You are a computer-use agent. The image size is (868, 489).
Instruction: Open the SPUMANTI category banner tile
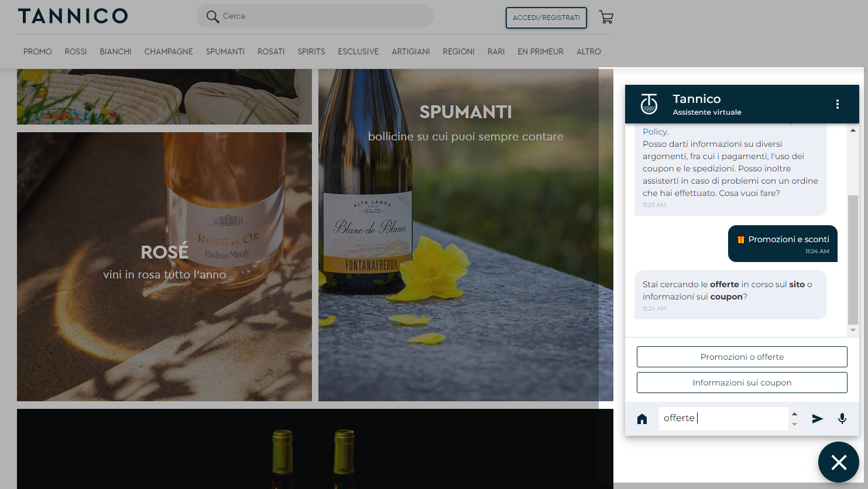466,235
